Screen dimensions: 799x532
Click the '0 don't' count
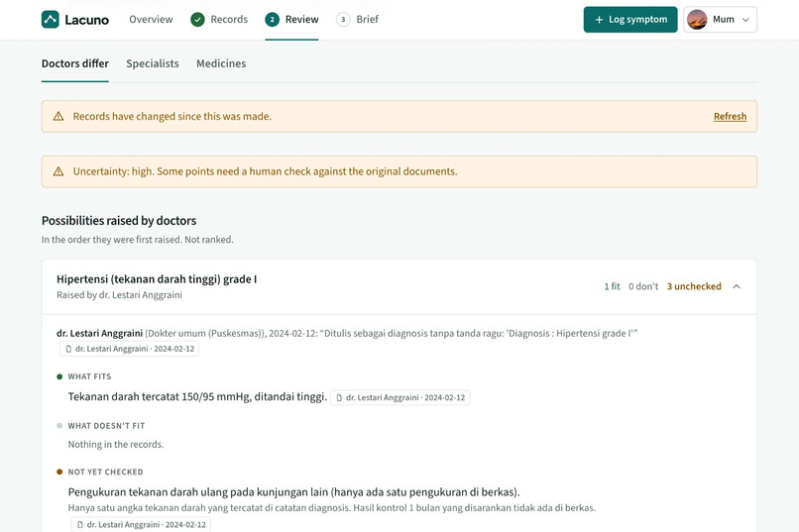[x=643, y=286]
